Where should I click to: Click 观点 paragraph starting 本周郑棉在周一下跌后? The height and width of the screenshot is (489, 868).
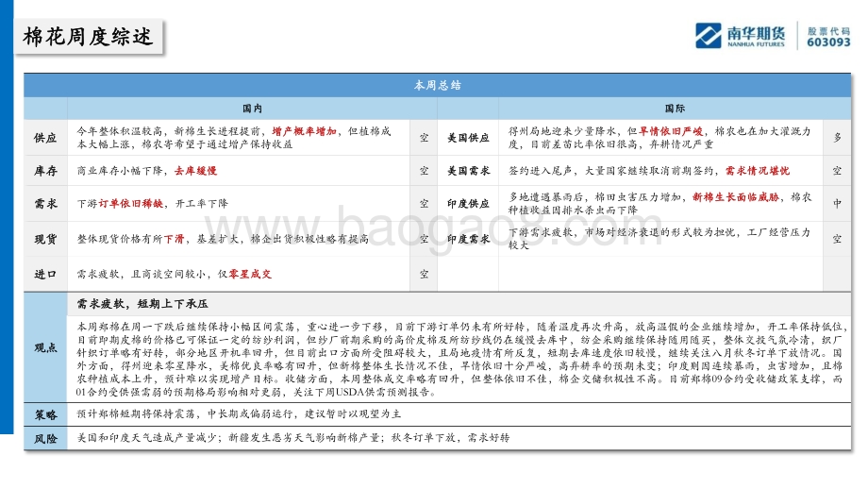(x=459, y=360)
